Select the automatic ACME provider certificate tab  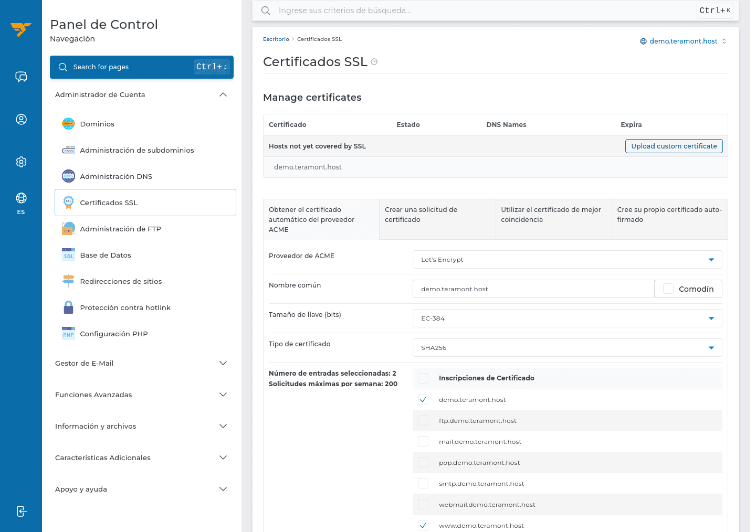pos(321,219)
